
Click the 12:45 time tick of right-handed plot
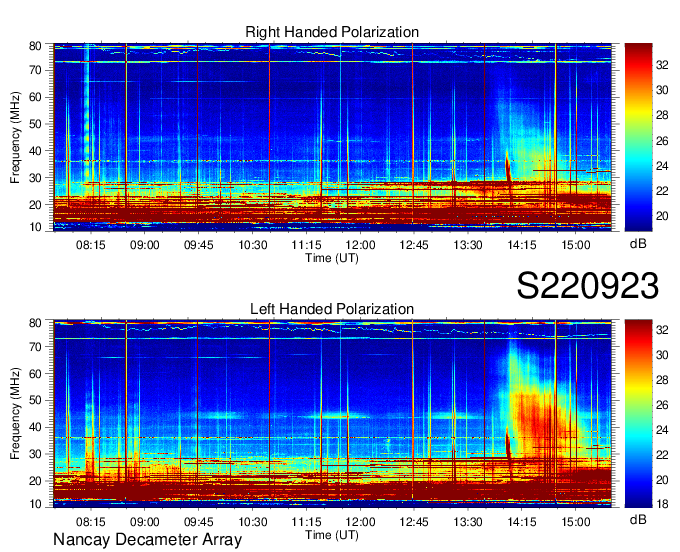pyautogui.click(x=414, y=245)
